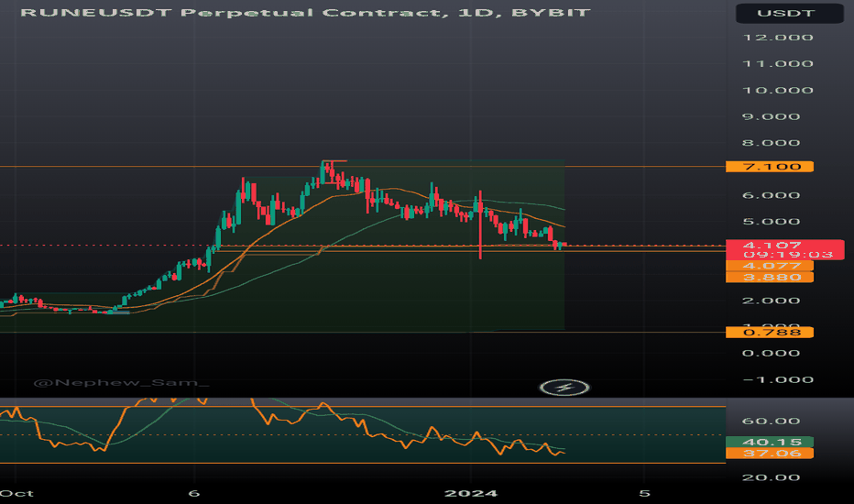Click the 5.000 price scale label

click(771, 222)
